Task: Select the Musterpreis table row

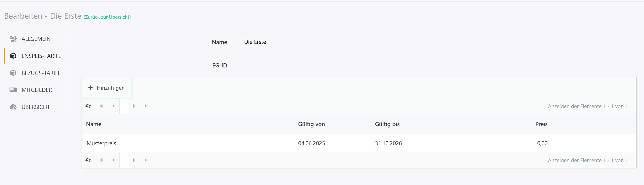Action: point(359,143)
